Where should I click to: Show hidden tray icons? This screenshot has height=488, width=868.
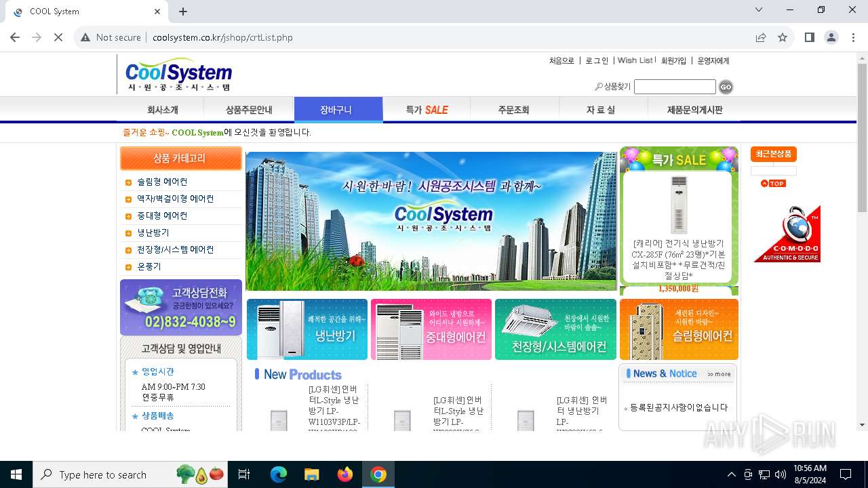[731, 474]
